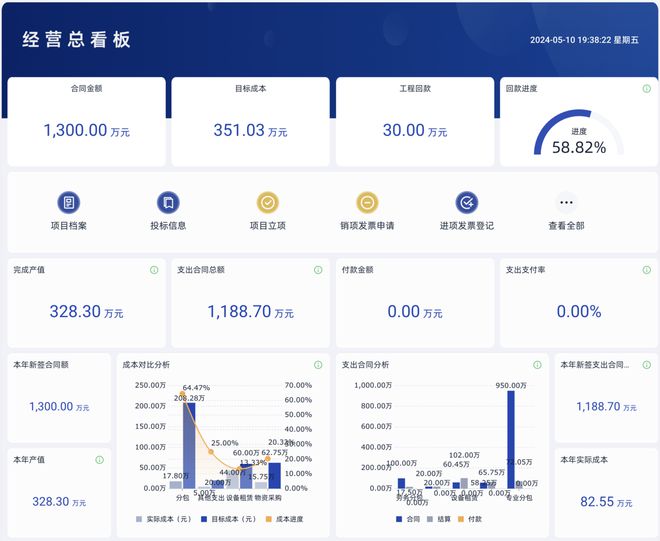Click the 查看全部 label

(x=566, y=226)
